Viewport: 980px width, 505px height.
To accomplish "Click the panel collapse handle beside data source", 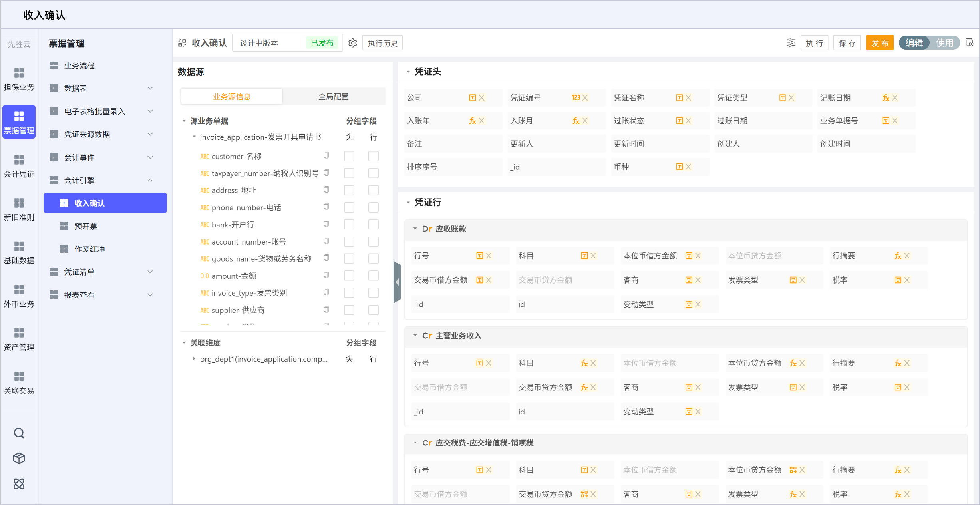I will coord(397,282).
